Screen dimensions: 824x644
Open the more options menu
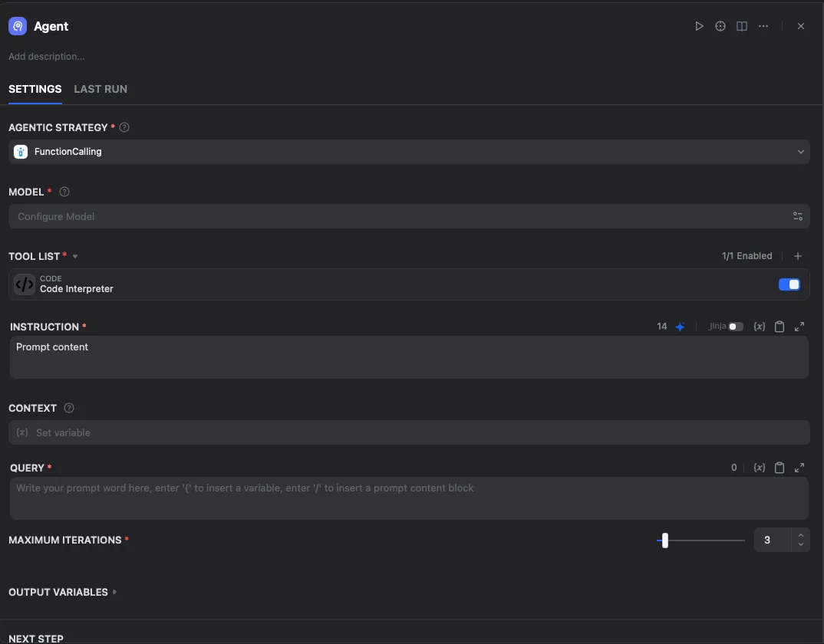pyautogui.click(x=763, y=25)
